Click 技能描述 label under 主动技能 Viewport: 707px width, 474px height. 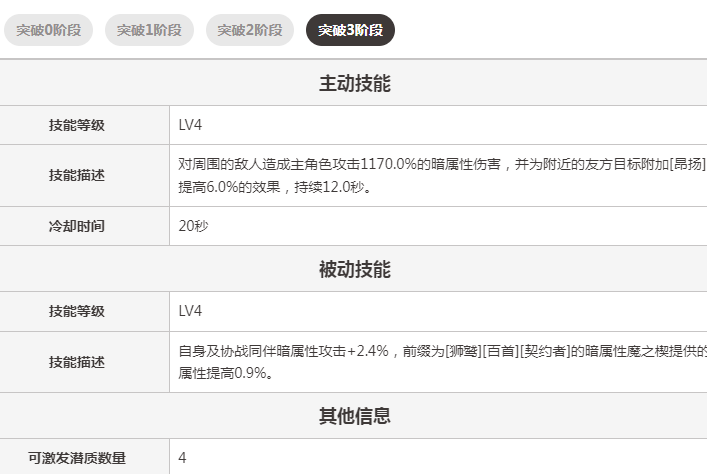pos(77,175)
